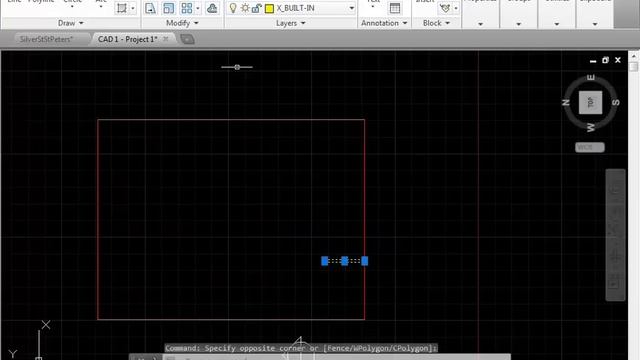Open the array tool dropdown arrow
640x360 pixels.
click(x=198, y=8)
